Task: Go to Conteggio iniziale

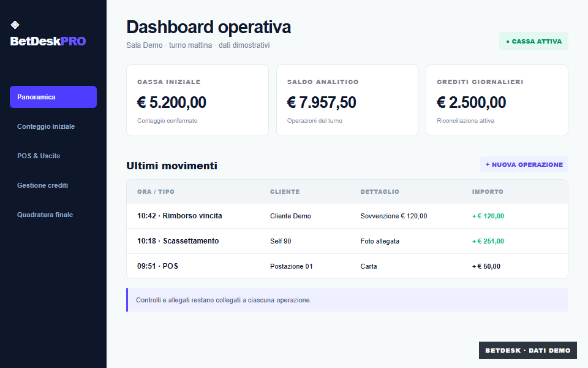Action: click(53, 126)
